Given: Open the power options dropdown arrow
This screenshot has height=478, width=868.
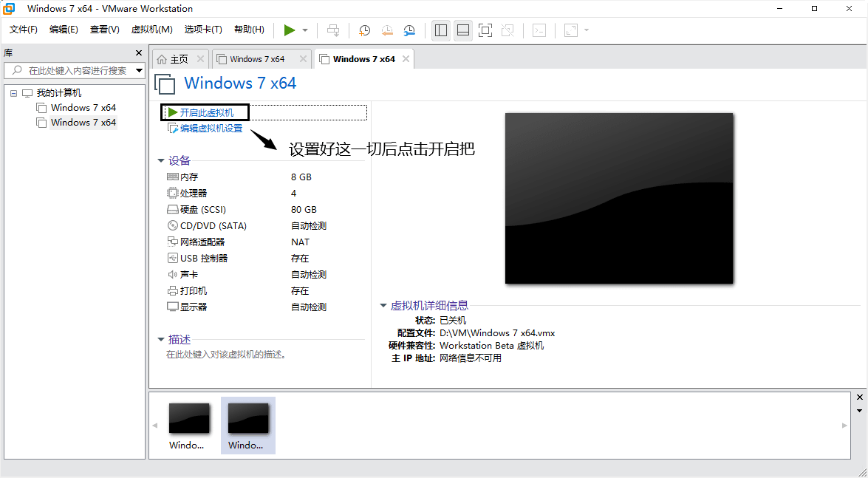Looking at the screenshot, I should [x=305, y=30].
